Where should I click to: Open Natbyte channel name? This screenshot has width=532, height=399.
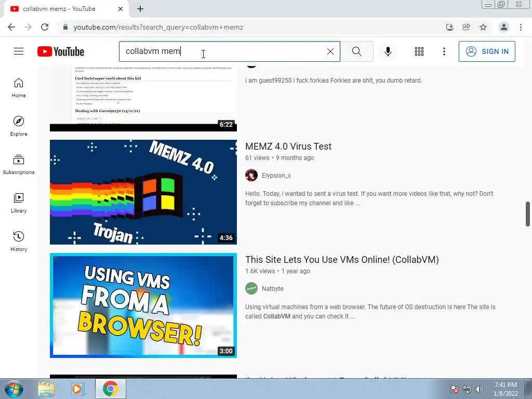[x=272, y=289]
